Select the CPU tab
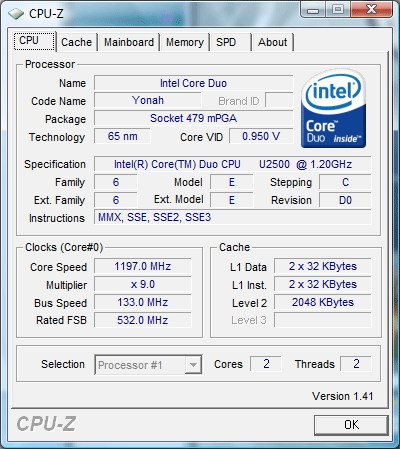 34,41
